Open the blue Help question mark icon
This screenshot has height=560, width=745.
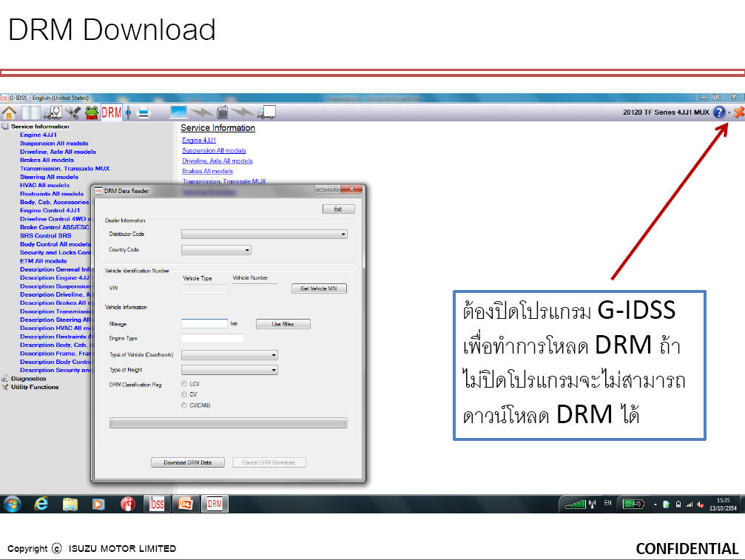click(719, 112)
